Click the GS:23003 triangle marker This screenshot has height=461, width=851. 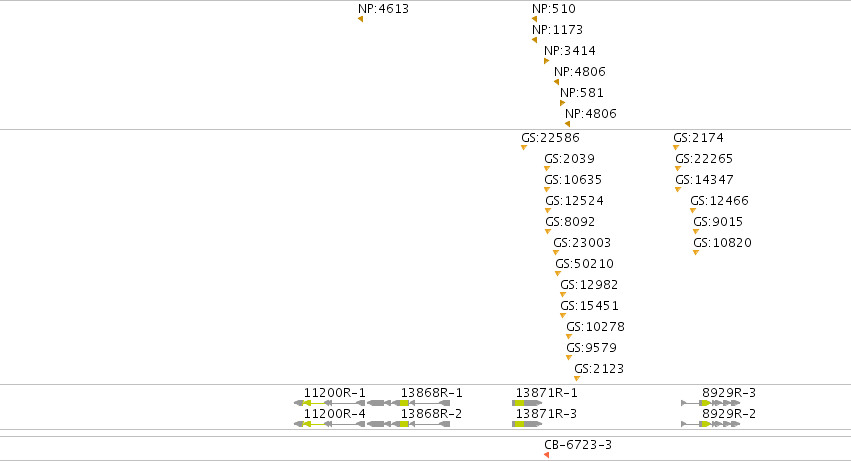pos(556,252)
